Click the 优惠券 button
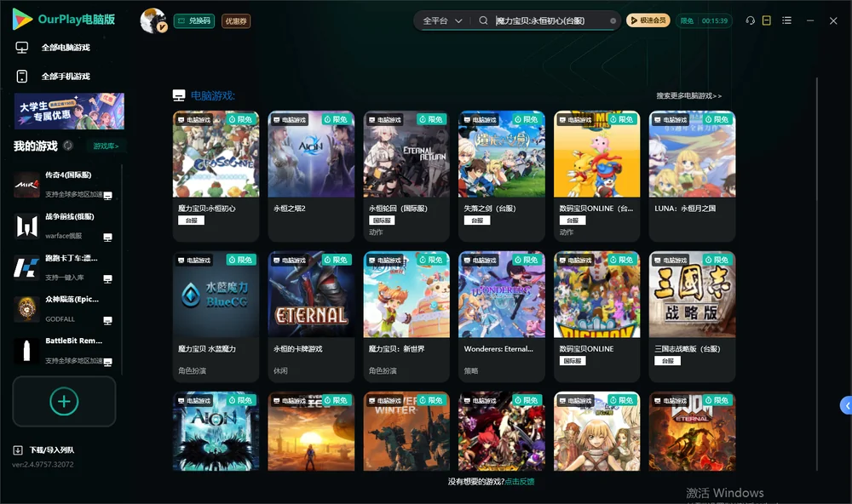 tap(236, 21)
